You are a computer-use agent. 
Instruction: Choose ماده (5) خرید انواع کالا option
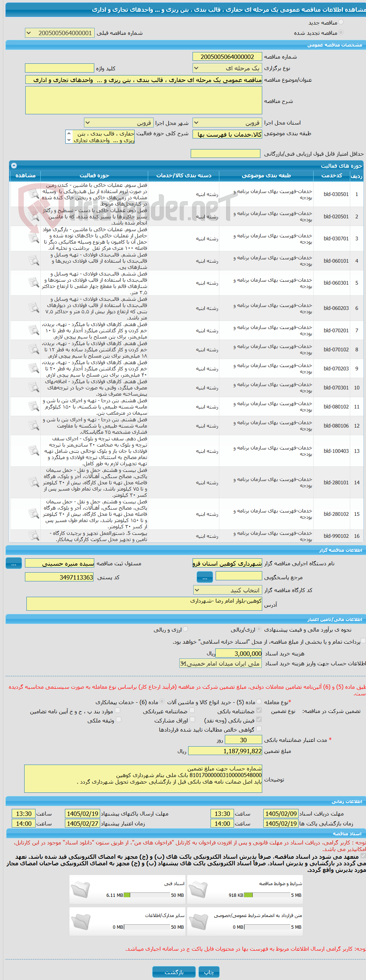click(259, 702)
